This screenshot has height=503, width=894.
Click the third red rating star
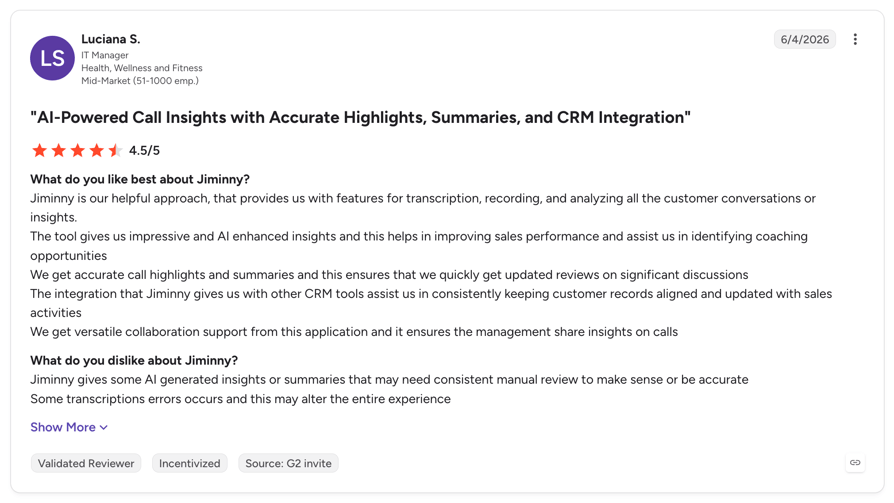point(78,151)
